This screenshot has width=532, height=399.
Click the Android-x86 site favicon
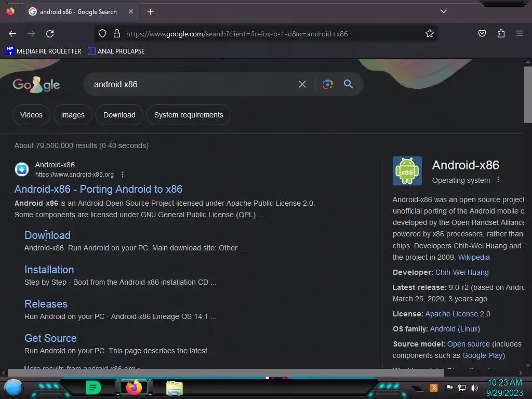click(22, 169)
